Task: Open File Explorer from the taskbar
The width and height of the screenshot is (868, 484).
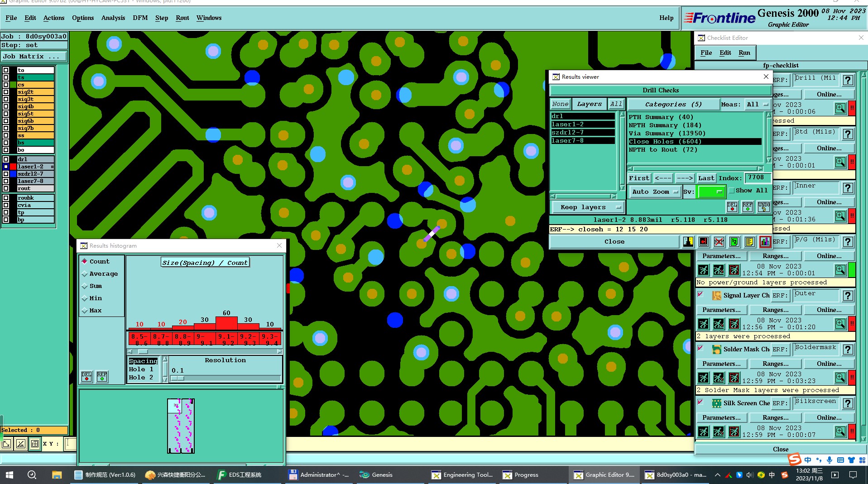Action: 57,474
